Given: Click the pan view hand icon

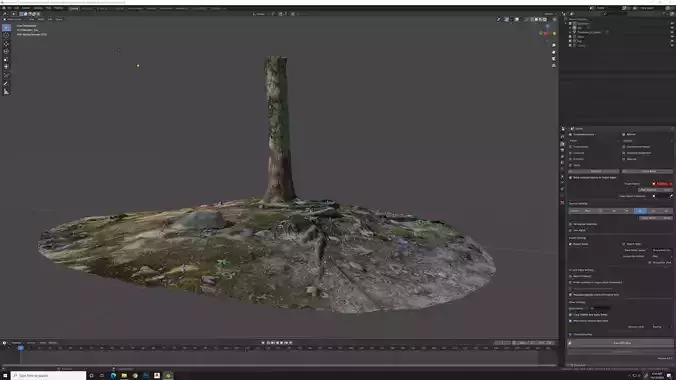Looking at the screenshot, I should (x=554, y=52).
